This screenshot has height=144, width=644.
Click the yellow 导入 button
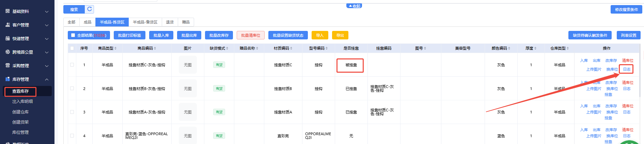[x=319, y=35]
